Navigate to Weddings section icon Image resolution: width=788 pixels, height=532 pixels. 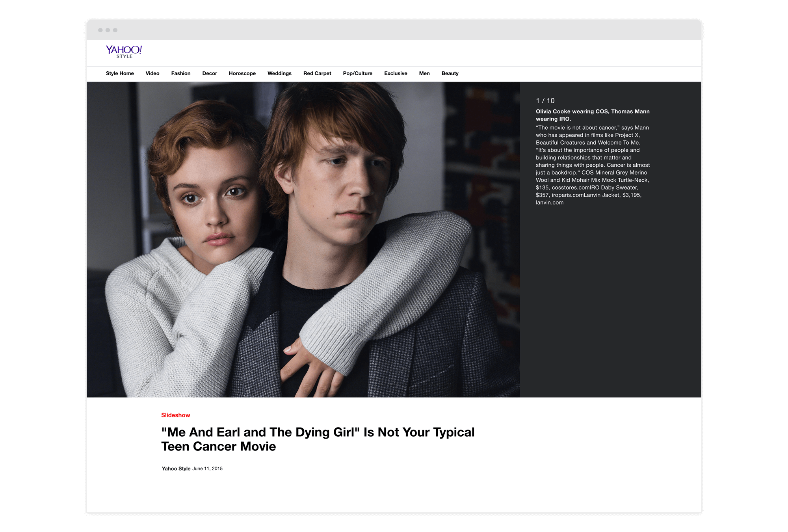tap(279, 73)
